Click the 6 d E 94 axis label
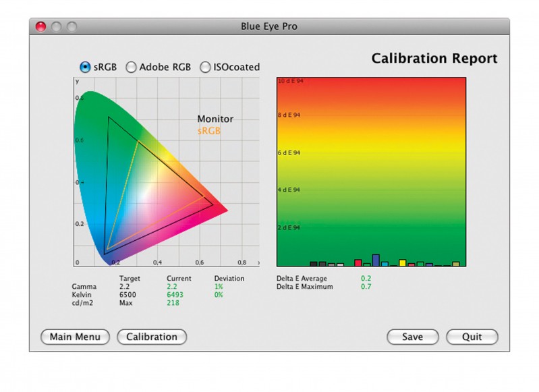Image resolution: width=539 pixels, height=392 pixels. tap(289, 152)
